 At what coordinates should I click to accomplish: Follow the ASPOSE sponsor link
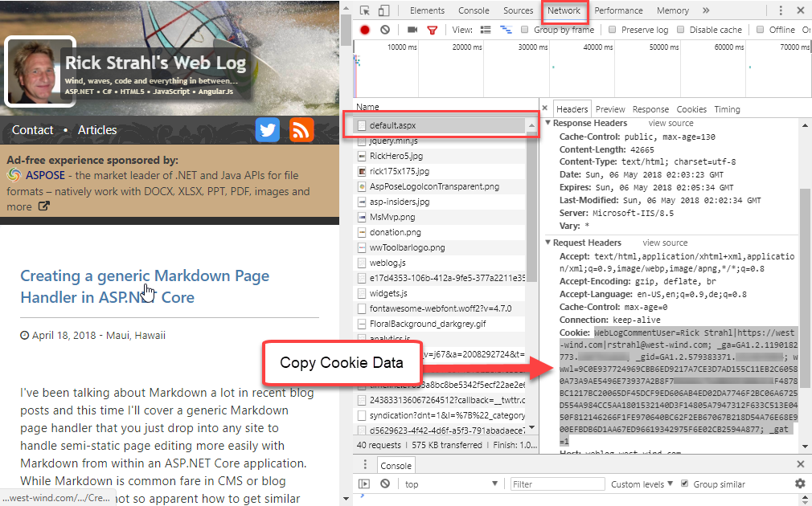pos(46,175)
